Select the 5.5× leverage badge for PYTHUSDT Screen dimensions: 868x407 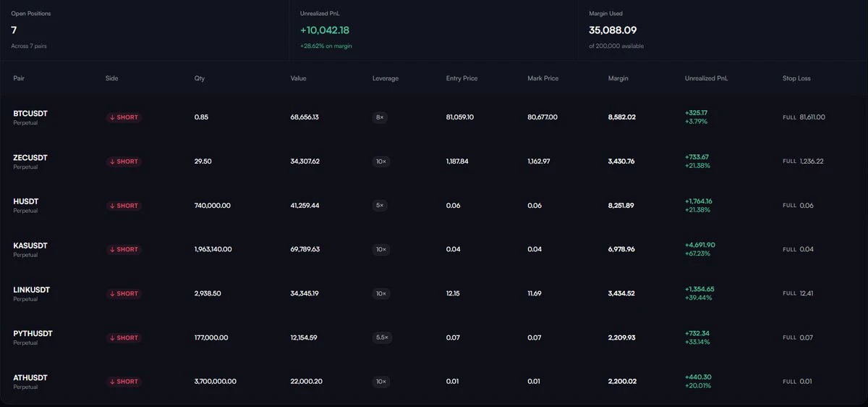(x=383, y=337)
